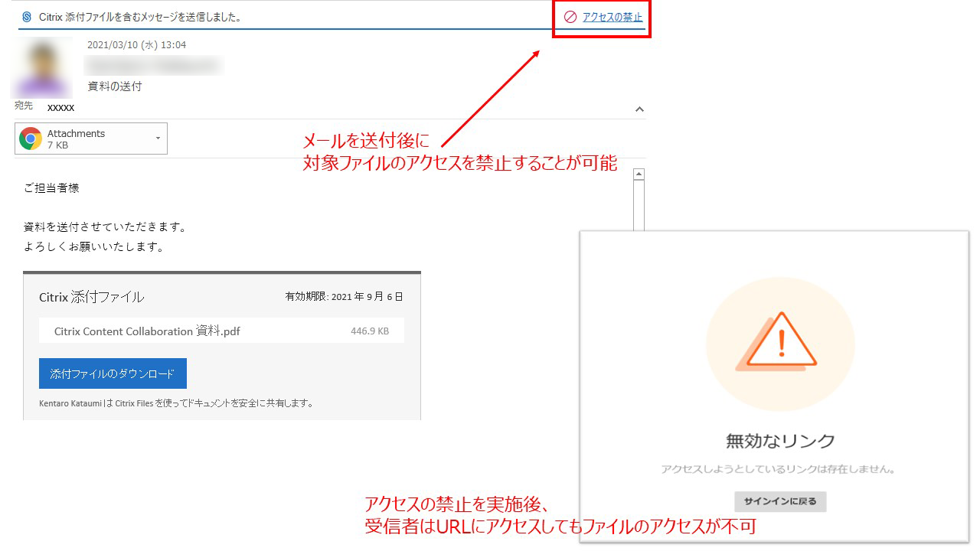
Task: Click the ご担当者様 greeting line
Action: pyautogui.click(x=51, y=187)
